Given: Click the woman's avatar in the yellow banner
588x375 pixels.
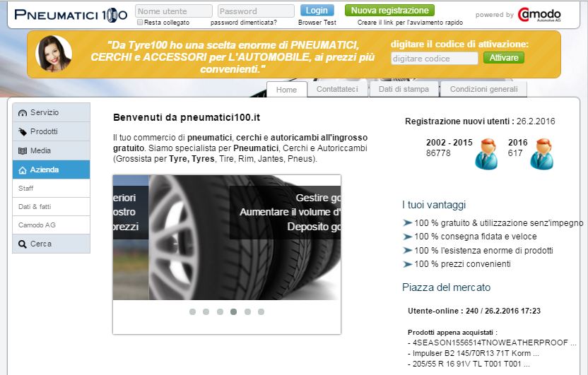Looking at the screenshot, I should pos(54,54).
